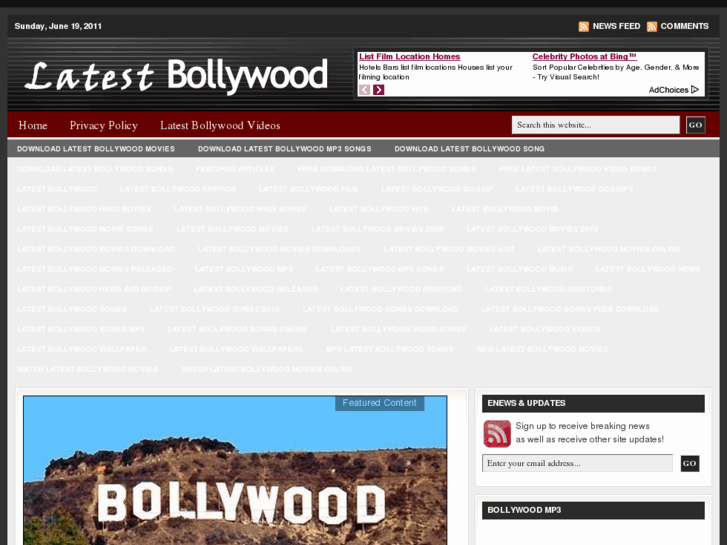Viewport: 727px width, 545px height.
Task: Focus the Enter your email address field
Action: (577, 463)
